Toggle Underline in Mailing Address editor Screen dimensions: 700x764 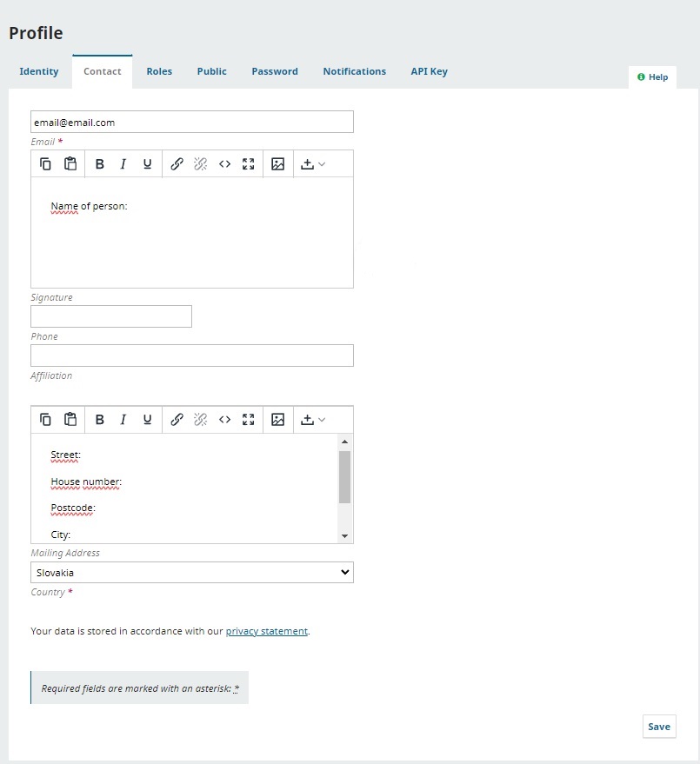tap(147, 420)
